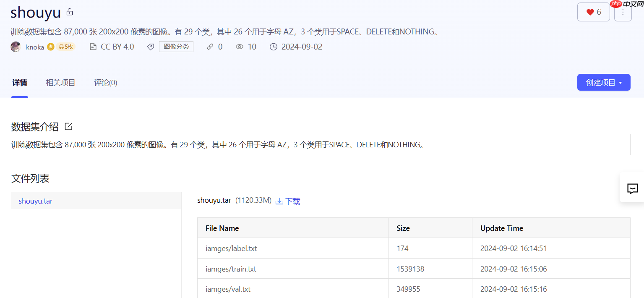The image size is (644, 298).
Task: Open the 评论(0) tab
Action: 105,82
